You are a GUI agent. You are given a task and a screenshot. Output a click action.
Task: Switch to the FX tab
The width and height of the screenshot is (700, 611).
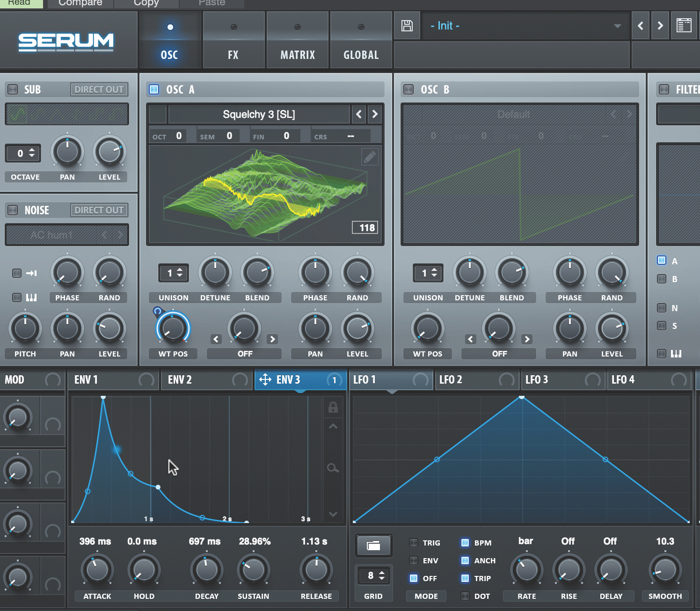[x=233, y=40]
